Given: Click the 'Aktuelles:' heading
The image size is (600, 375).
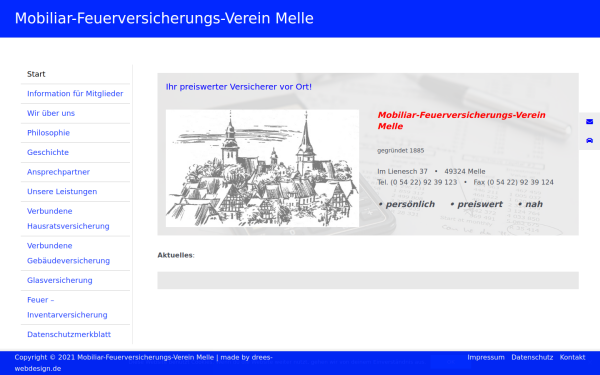Looking at the screenshot, I should (176, 255).
